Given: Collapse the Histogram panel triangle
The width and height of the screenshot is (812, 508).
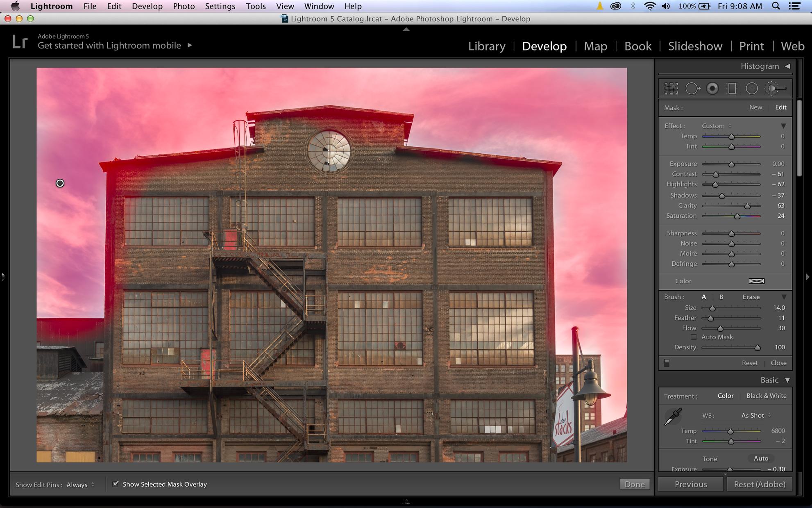Looking at the screenshot, I should click(x=787, y=66).
